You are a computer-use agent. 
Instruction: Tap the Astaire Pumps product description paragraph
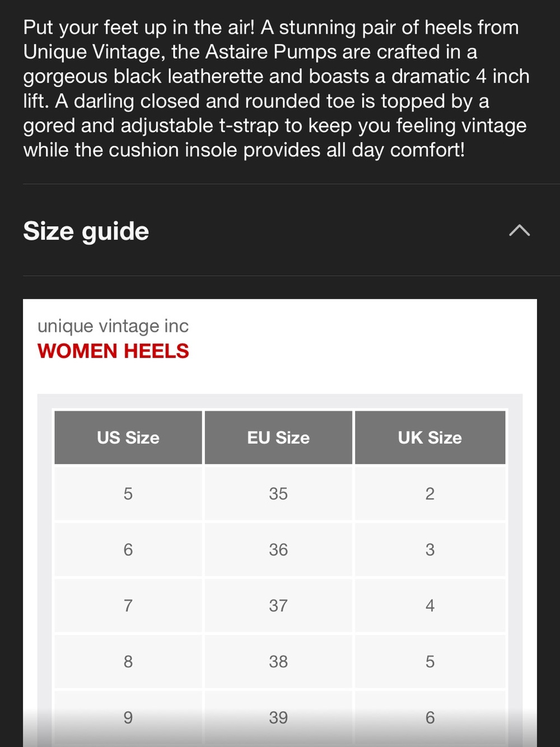click(276, 89)
